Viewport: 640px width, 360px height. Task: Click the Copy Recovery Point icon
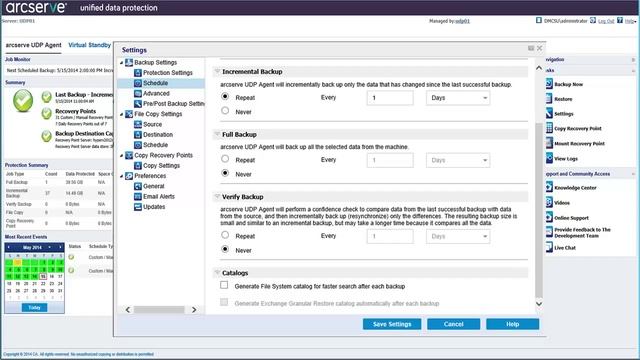(x=549, y=128)
